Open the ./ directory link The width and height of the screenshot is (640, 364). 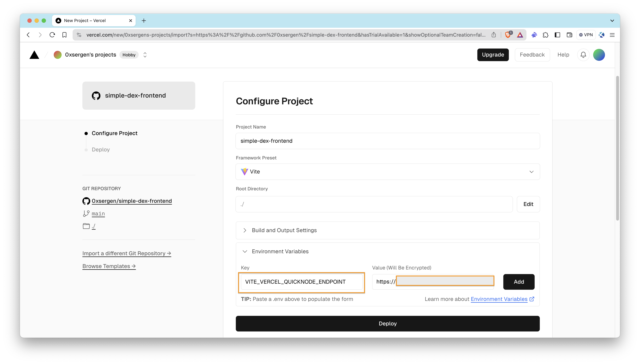[x=94, y=226]
